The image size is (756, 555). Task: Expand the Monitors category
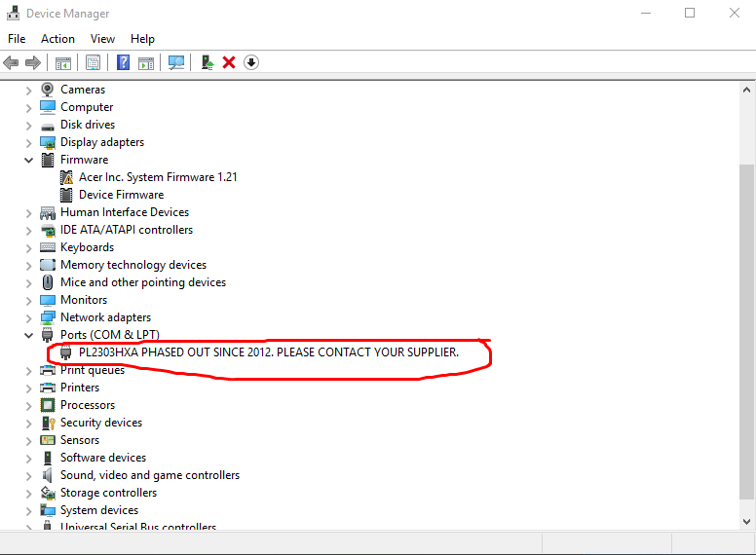pos(28,301)
